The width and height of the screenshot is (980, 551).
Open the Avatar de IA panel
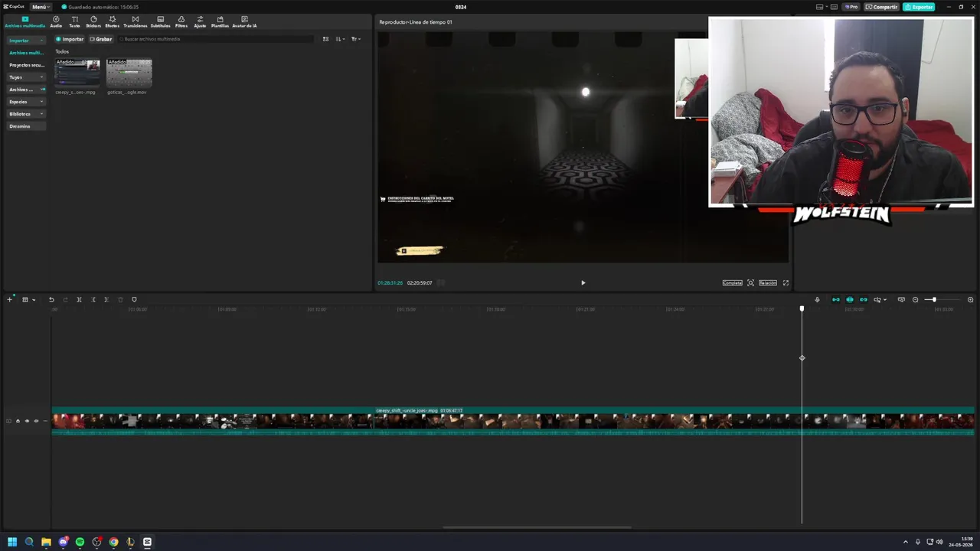(244, 22)
